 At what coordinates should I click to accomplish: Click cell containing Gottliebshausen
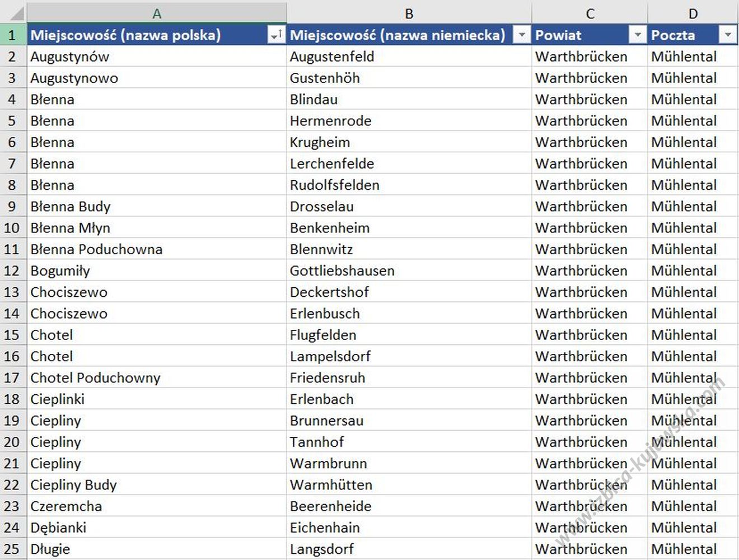(x=342, y=271)
